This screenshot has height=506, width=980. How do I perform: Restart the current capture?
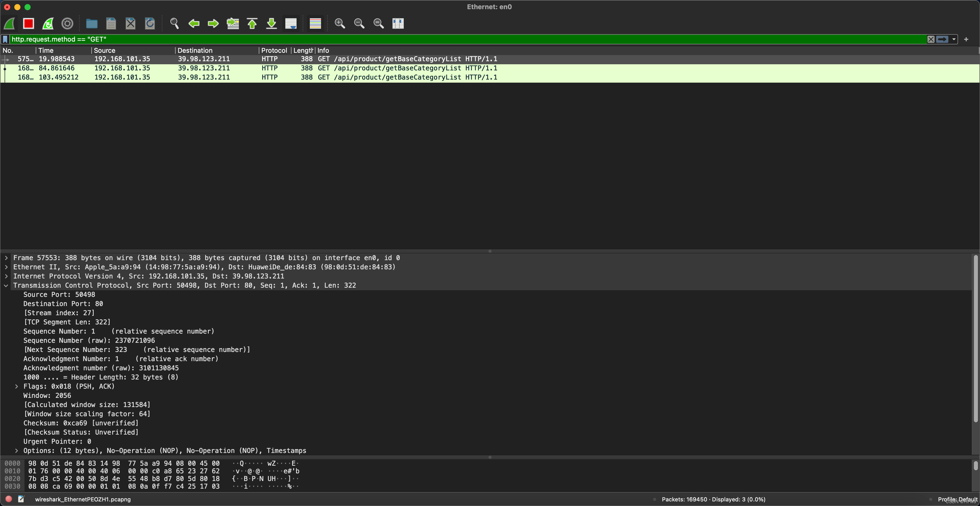(48, 23)
